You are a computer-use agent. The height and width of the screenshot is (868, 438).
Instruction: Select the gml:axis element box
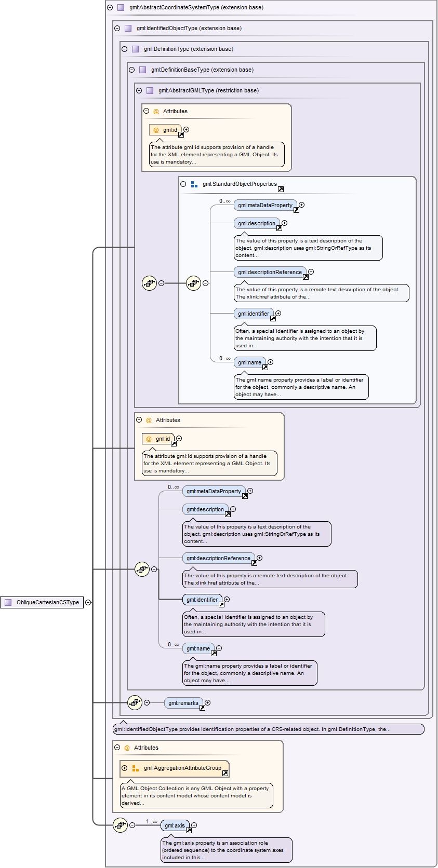(x=175, y=825)
